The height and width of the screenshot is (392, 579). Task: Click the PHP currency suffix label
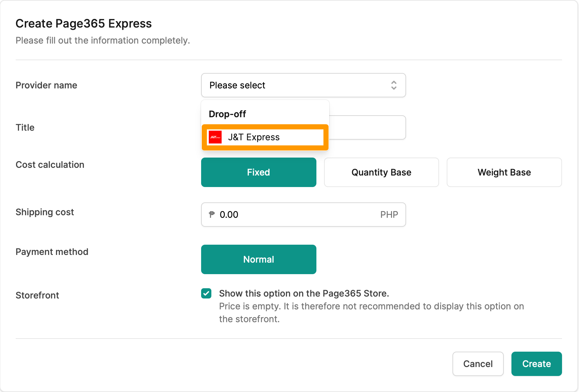[389, 215]
